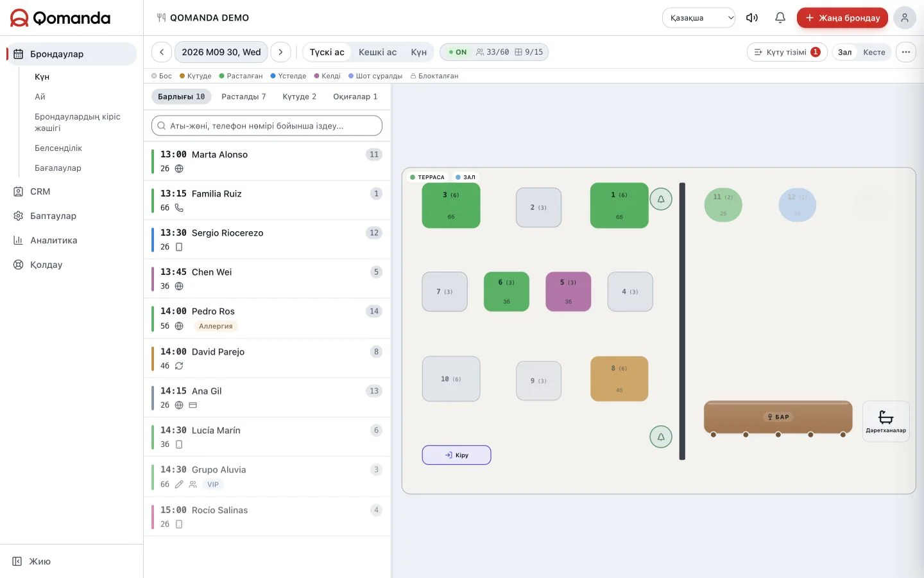Open the three-dots more options menu
The width and height of the screenshot is (924, 578).
tap(905, 52)
